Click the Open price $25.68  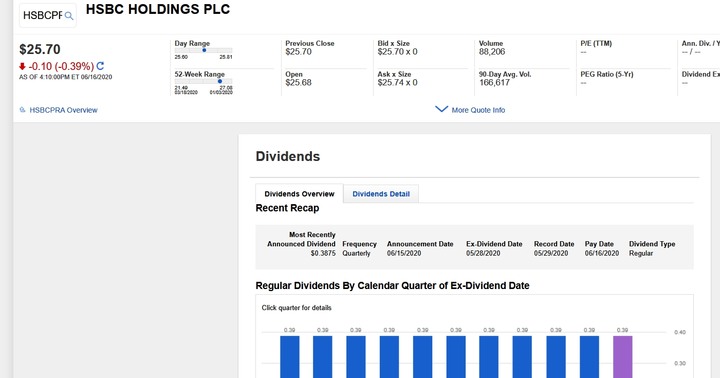pos(298,83)
